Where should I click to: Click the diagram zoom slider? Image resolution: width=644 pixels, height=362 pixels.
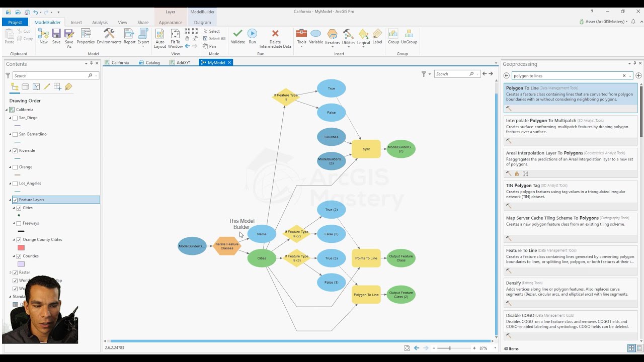click(x=449, y=348)
